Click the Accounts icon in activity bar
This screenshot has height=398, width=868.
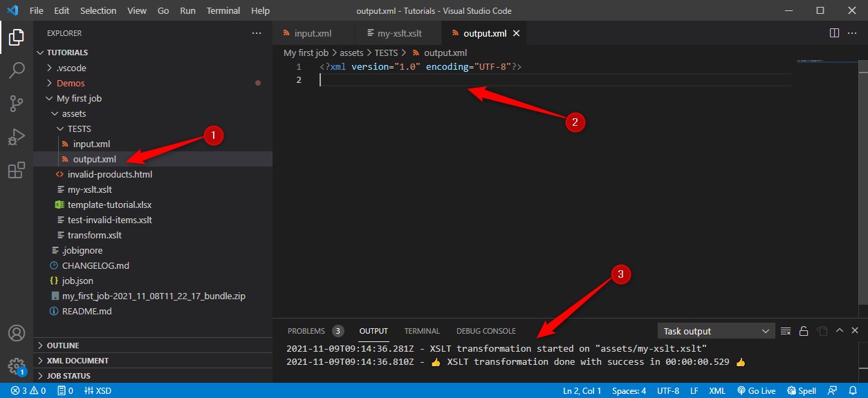click(x=17, y=333)
